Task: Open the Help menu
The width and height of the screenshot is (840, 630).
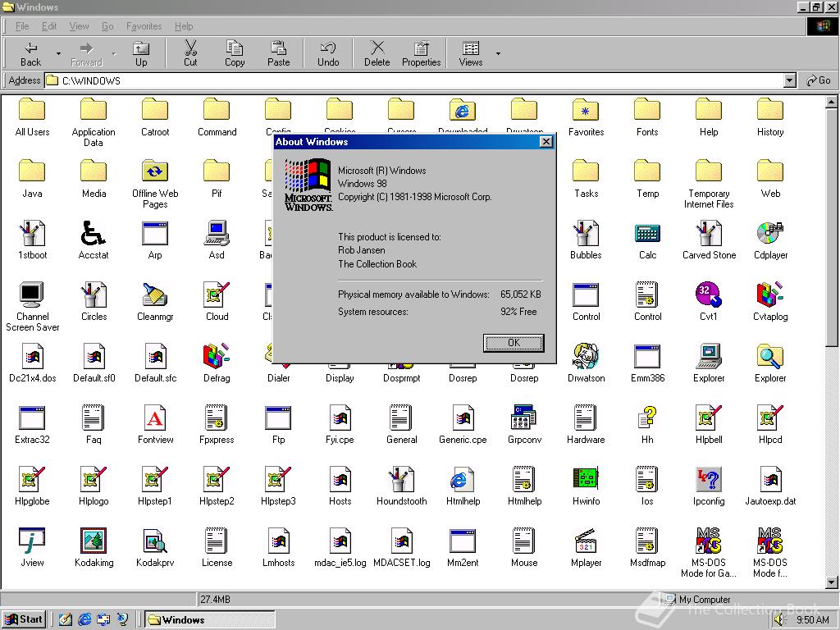Action: pos(184,26)
